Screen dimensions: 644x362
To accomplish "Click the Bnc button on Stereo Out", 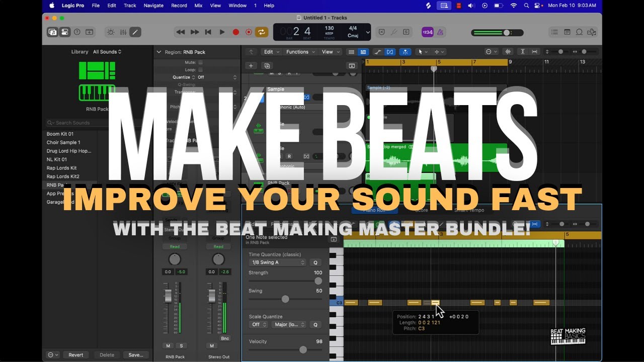I will click(x=225, y=338).
